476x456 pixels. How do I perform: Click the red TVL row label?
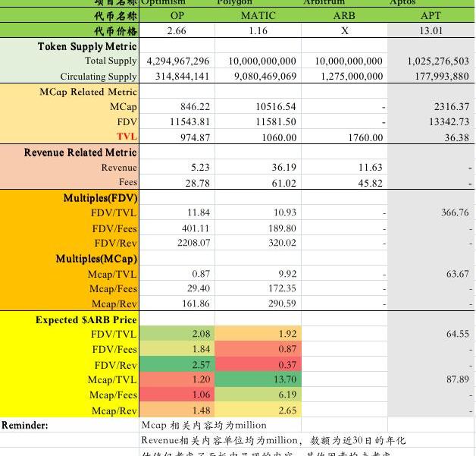pos(126,137)
